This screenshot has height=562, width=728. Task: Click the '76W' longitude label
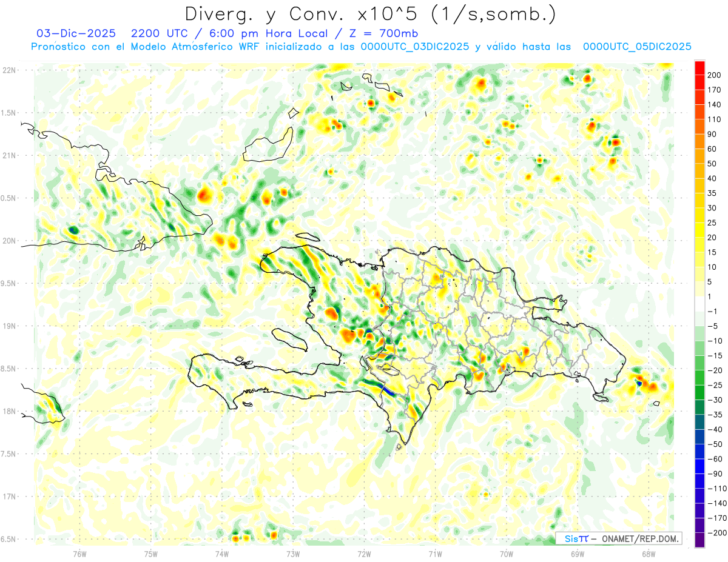tap(79, 554)
